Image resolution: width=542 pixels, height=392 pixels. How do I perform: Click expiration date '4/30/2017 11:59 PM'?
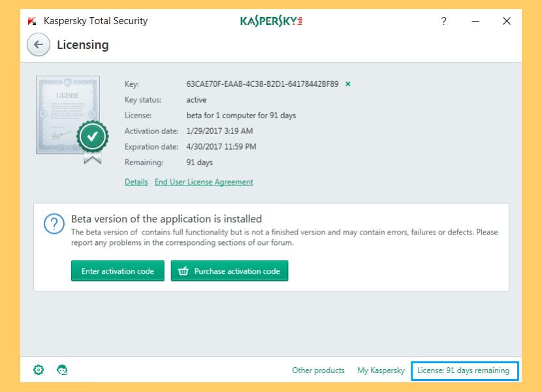pyautogui.click(x=221, y=147)
